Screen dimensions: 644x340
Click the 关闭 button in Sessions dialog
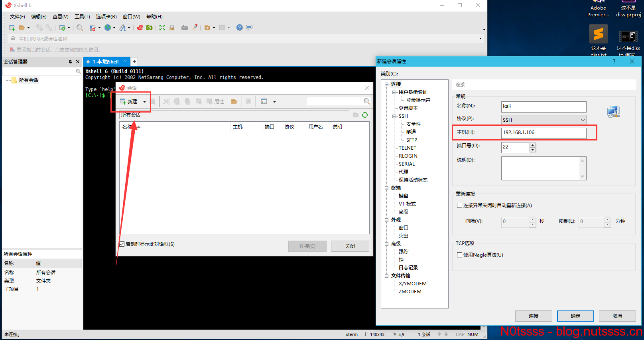click(x=350, y=246)
